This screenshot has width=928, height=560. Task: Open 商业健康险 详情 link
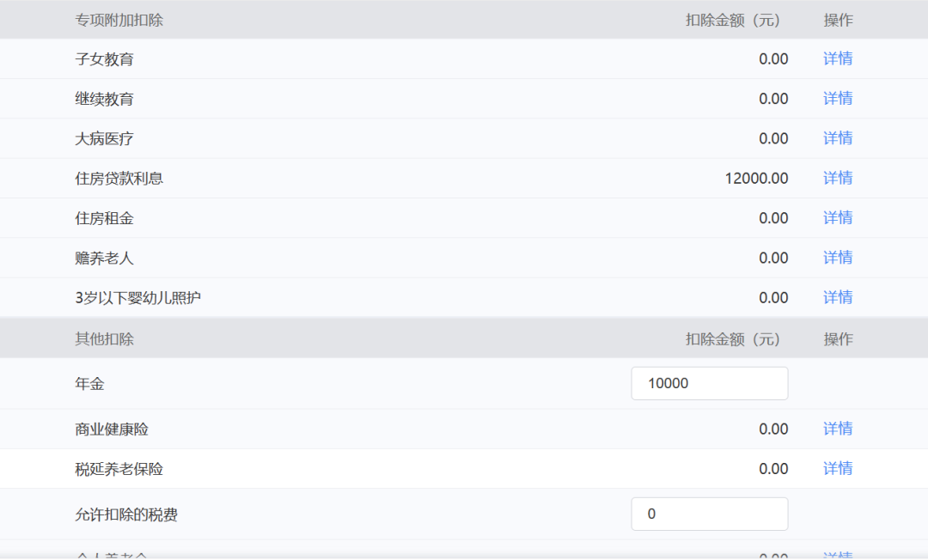[x=838, y=429]
